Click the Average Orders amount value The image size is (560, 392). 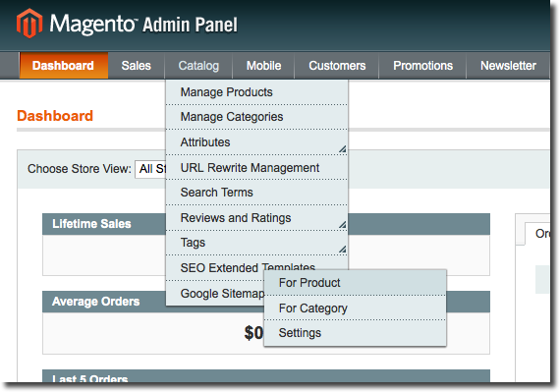tap(253, 333)
